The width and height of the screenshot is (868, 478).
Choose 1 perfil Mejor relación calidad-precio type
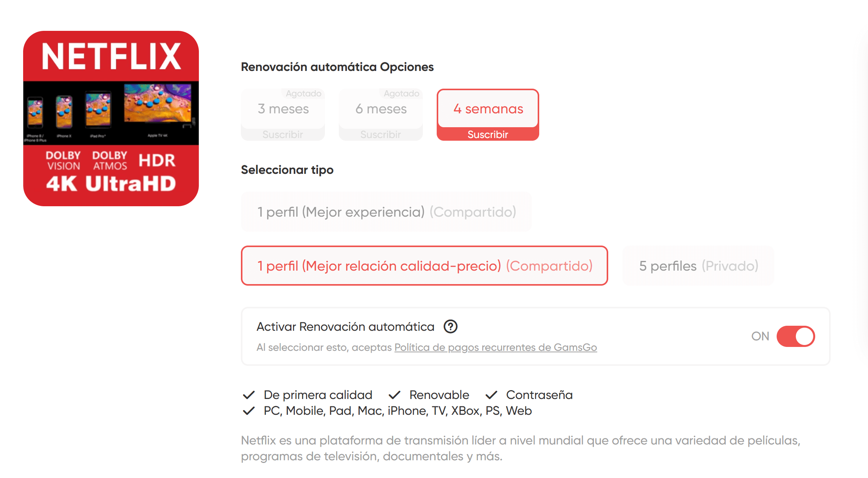click(424, 266)
